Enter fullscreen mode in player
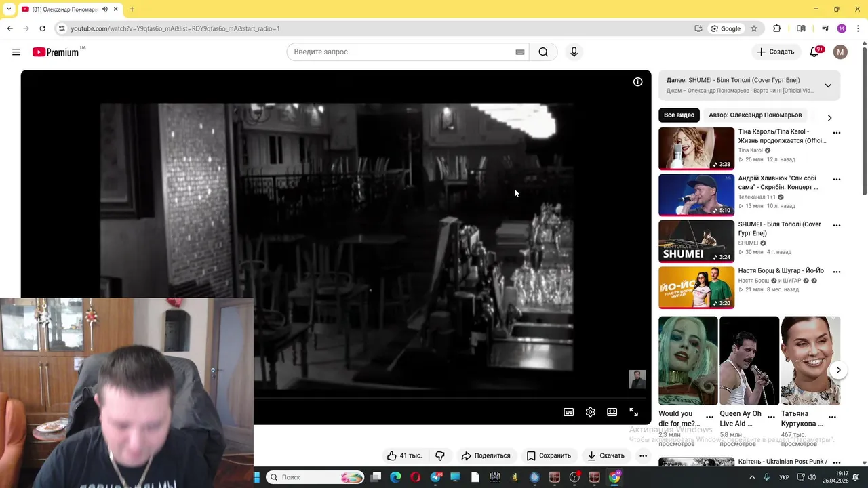This screenshot has height=488, width=868. point(633,412)
